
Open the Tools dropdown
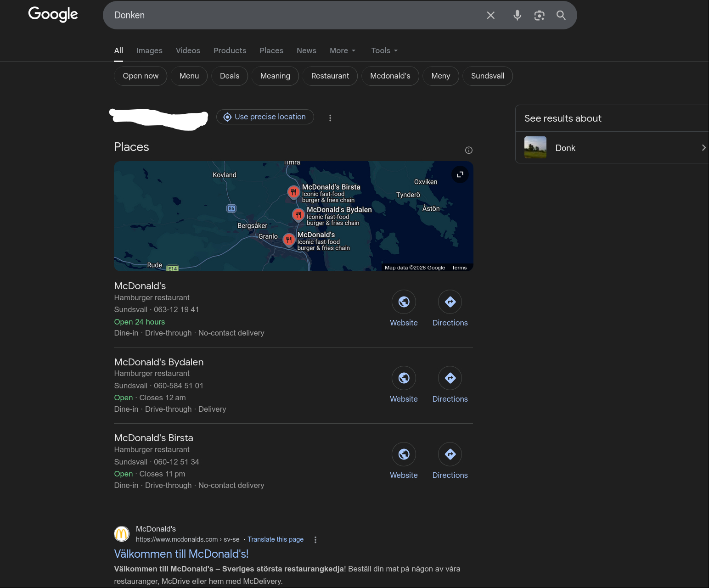384,50
